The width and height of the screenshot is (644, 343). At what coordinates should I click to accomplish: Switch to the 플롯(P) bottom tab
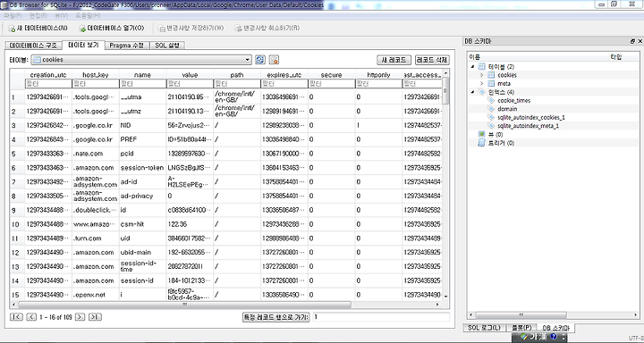coord(521,328)
